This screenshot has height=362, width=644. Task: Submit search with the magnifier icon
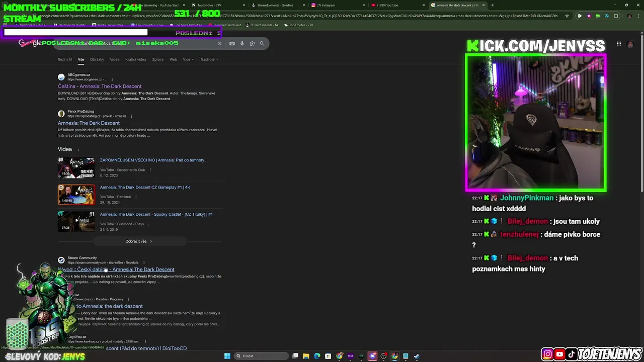click(262, 44)
